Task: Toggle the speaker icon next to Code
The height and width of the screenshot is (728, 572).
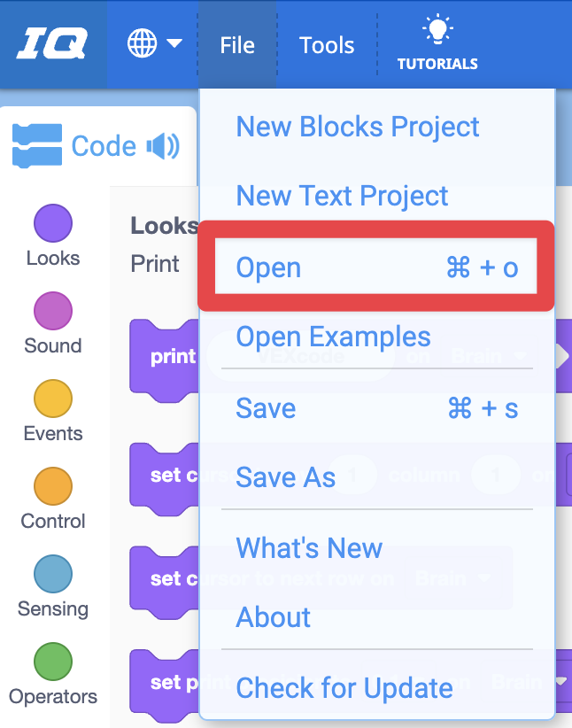Action: 161,146
